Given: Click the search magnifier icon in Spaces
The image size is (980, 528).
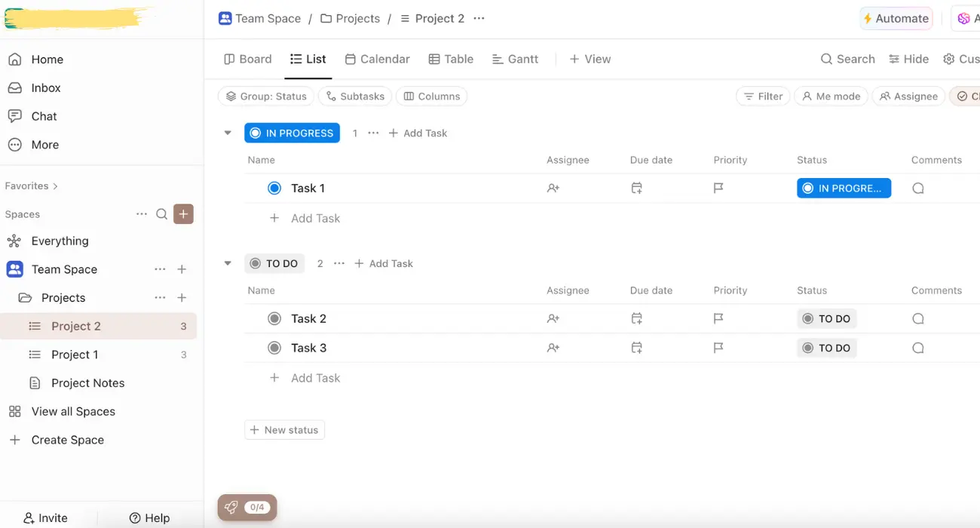Looking at the screenshot, I should pos(161,214).
